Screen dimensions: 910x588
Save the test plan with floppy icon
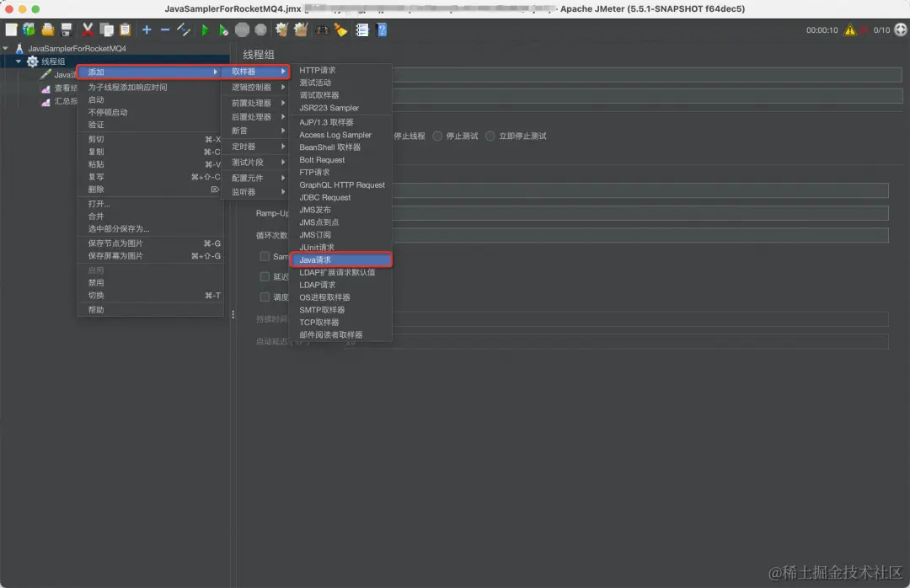[x=67, y=29]
